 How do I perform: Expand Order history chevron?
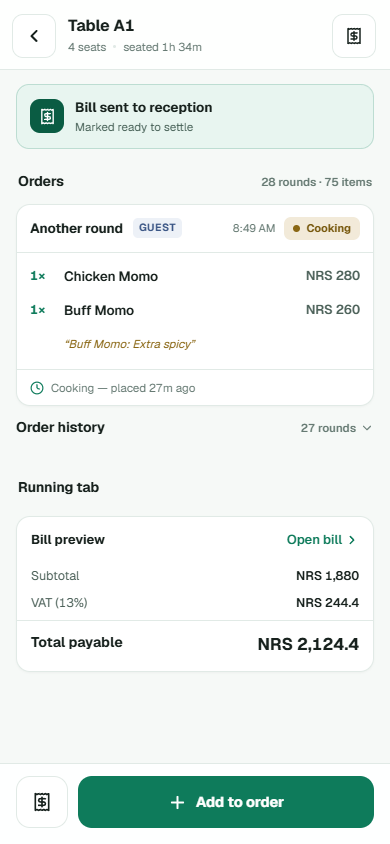367,428
